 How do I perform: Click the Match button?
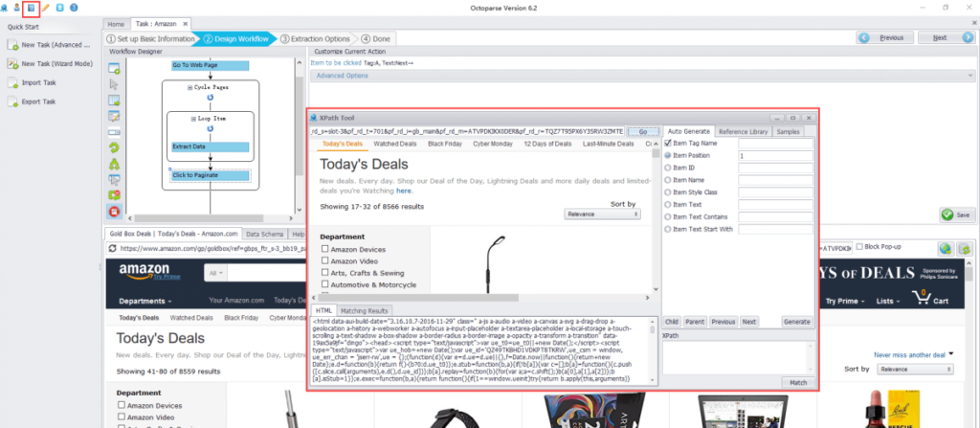click(x=797, y=382)
